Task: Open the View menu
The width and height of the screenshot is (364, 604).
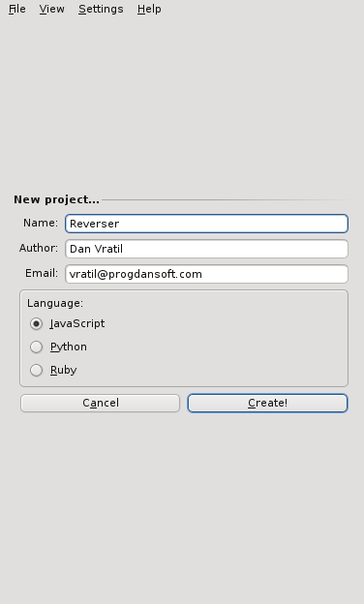Action: (51, 9)
